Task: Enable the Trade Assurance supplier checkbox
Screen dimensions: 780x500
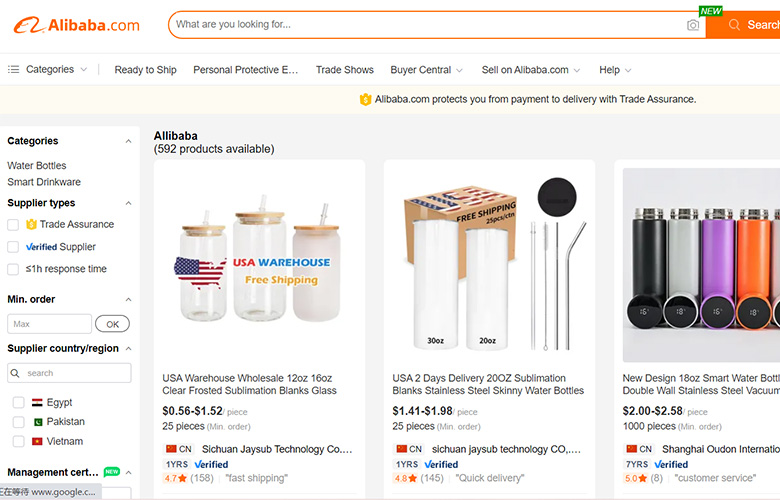Action: (13, 224)
